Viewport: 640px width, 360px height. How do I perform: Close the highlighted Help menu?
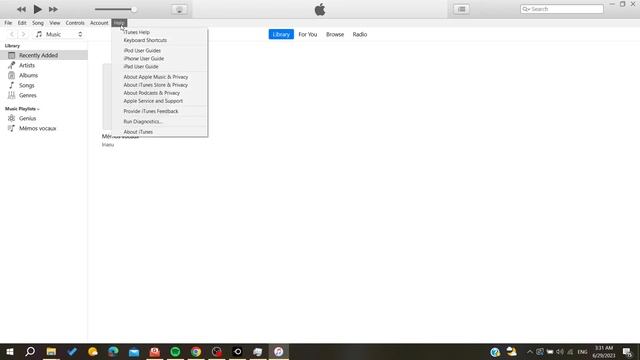pyautogui.click(x=119, y=23)
